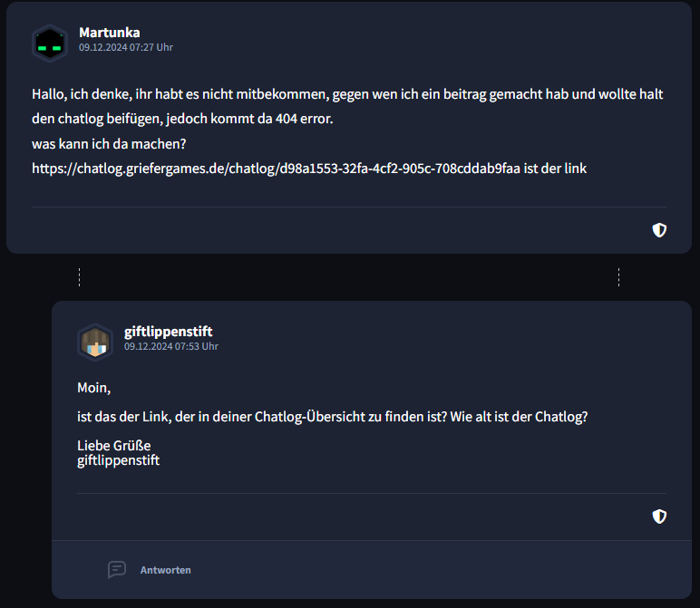
Task: Click the Antworten button text
Action: tap(166, 570)
